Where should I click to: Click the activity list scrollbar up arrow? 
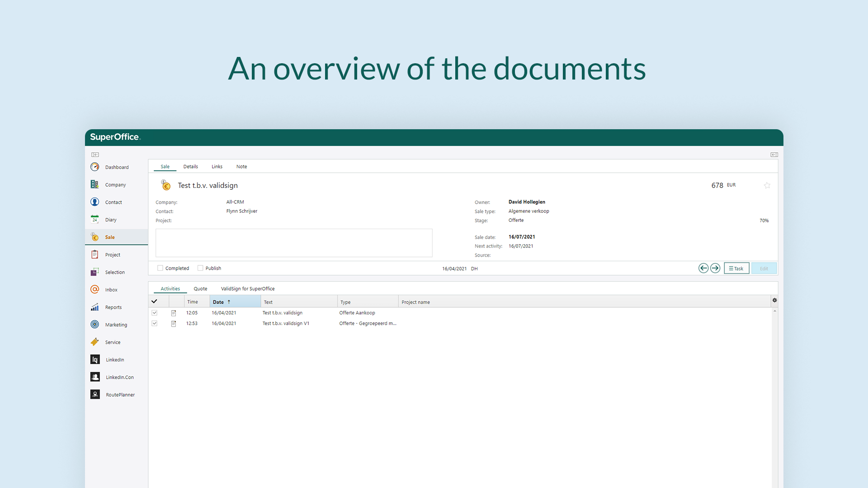[x=774, y=311]
